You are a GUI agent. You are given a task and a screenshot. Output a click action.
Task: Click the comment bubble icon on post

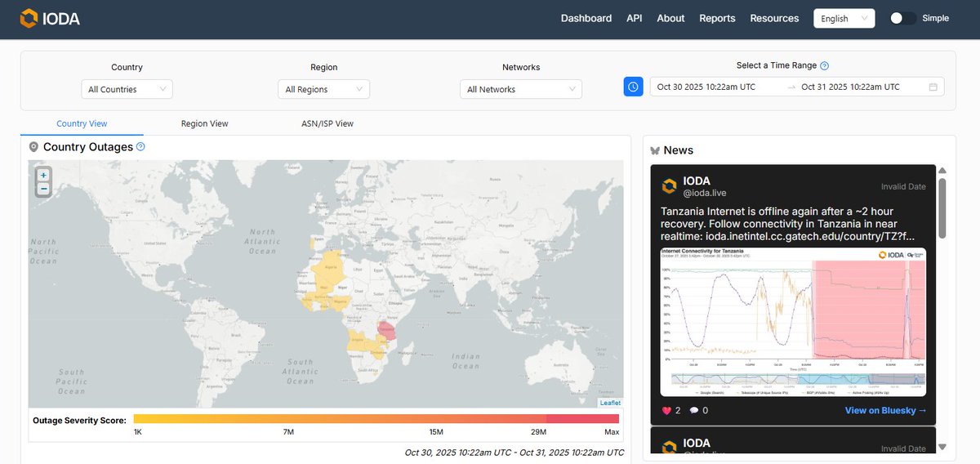pyautogui.click(x=694, y=410)
